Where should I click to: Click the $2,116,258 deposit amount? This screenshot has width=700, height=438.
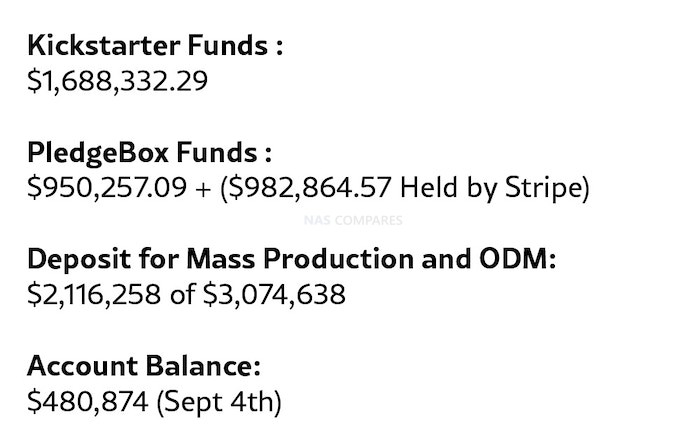pyautogui.click(x=94, y=295)
